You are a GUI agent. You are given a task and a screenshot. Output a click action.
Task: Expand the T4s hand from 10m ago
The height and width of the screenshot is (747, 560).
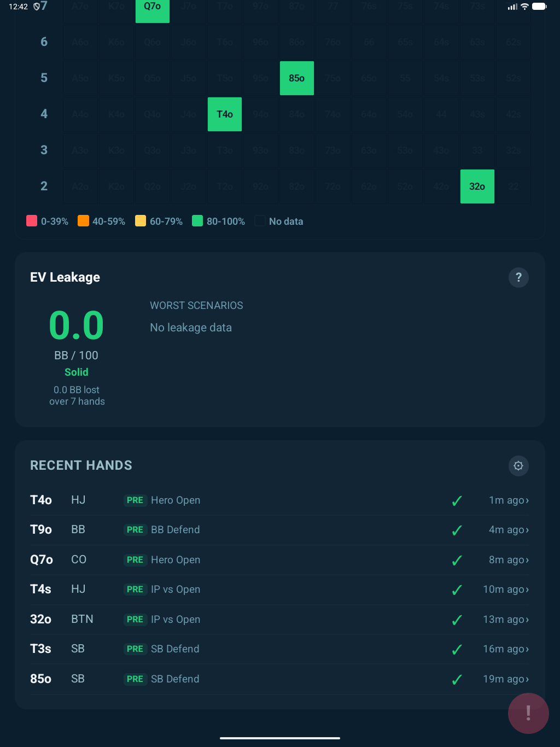(x=506, y=590)
